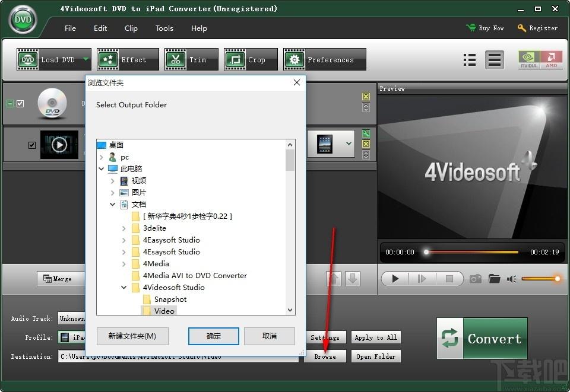Screen dimensions: 570x392
Task: Open the Tools menu
Action: (x=164, y=28)
